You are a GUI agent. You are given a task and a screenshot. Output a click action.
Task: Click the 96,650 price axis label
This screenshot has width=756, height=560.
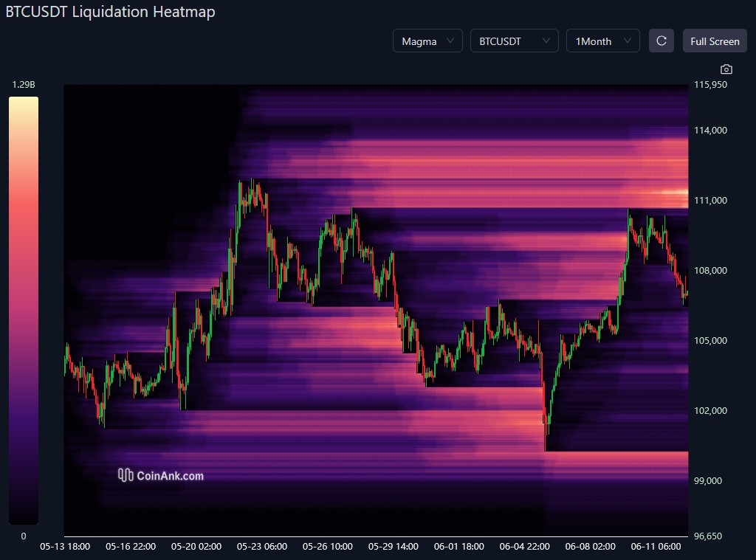[708, 536]
